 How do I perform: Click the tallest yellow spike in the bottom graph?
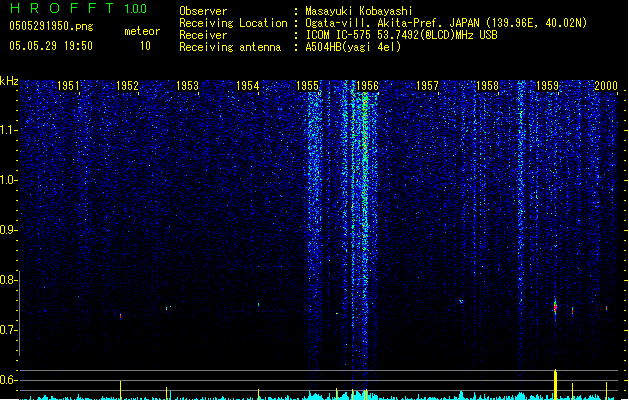[x=556, y=384]
